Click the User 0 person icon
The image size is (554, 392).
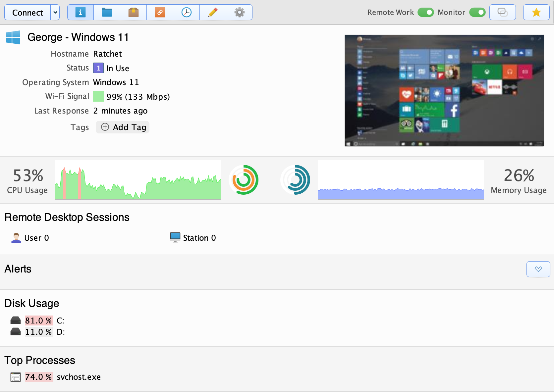[x=16, y=238]
